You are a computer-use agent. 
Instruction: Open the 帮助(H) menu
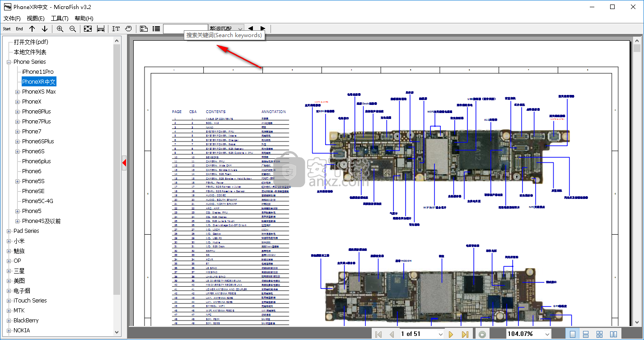(84, 19)
